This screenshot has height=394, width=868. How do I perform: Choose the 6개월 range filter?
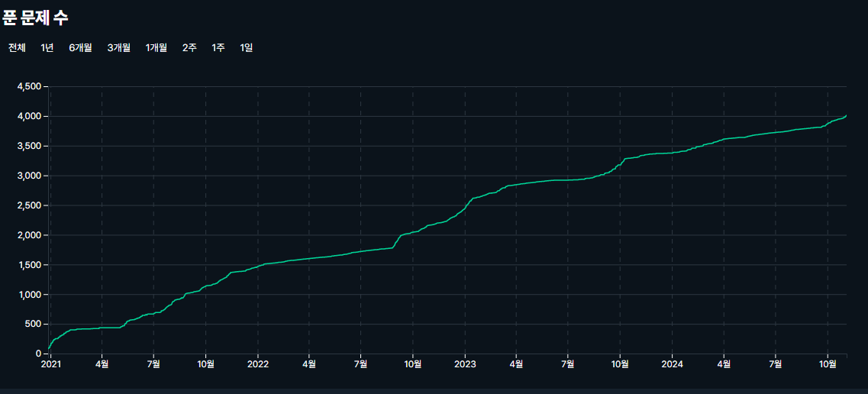[80, 47]
